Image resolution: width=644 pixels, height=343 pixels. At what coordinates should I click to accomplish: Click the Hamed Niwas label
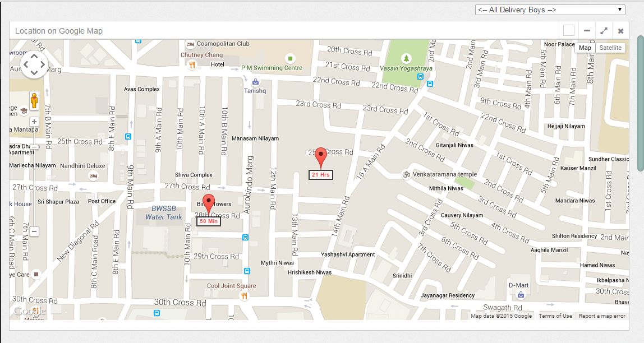click(597, 265)
